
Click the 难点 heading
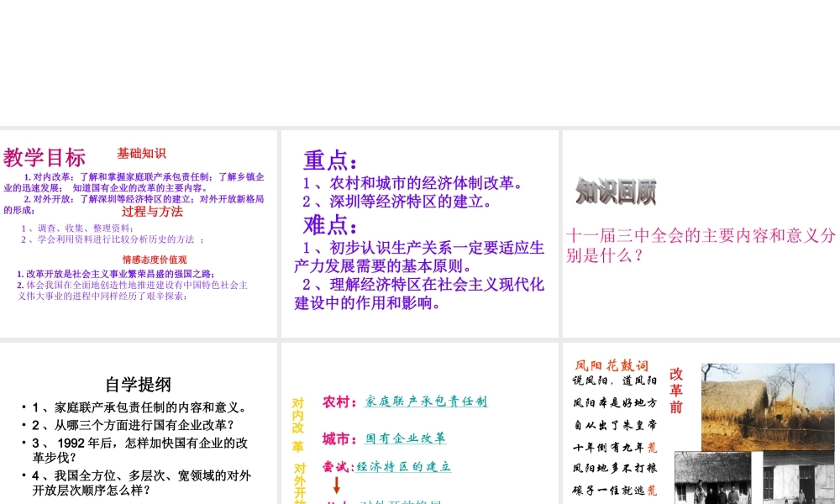(330, 225)
